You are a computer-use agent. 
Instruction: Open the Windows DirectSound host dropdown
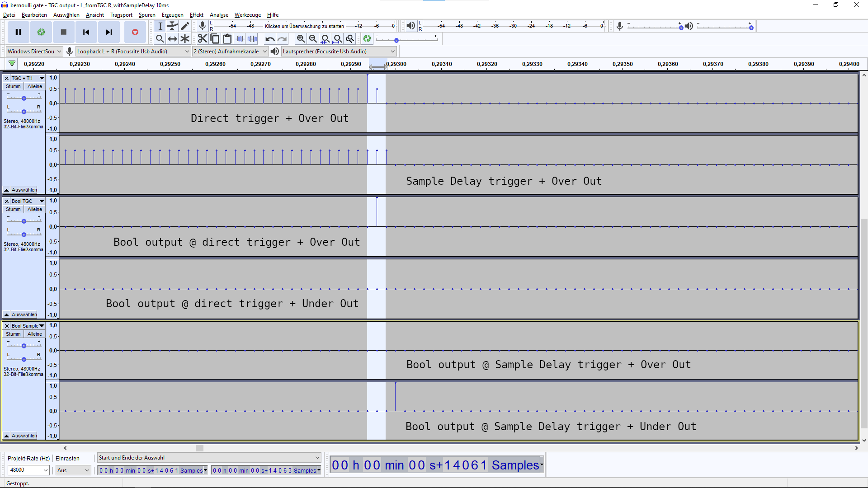[x=34, y=52]
